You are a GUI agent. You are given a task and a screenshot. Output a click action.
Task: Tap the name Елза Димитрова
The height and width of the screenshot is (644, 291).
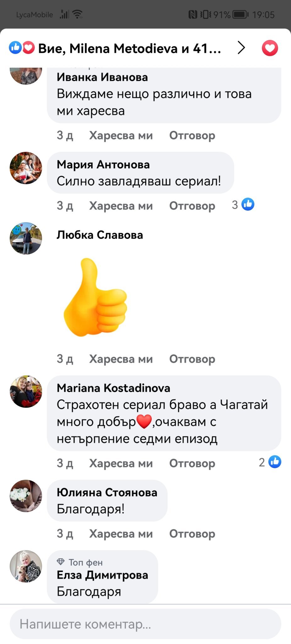[x=102, y=575]
